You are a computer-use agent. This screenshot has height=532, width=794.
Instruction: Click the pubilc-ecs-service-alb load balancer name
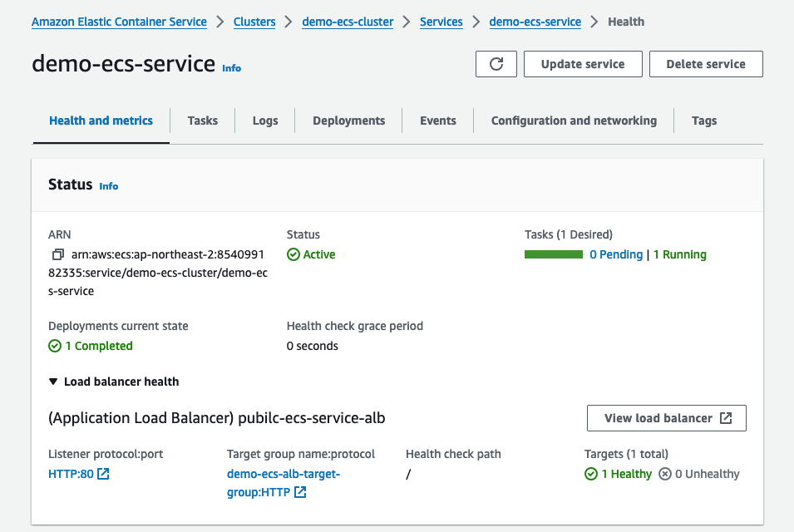pyautogui.click(x=312, y=418)
